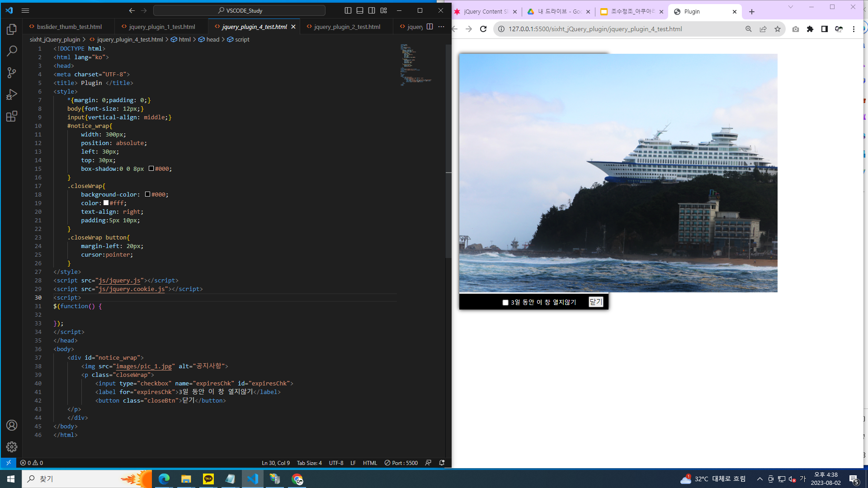This screenshot has width=868, height=488.
Task: Expand the head breadcrumb dropdown
Action: coord(212,39)
